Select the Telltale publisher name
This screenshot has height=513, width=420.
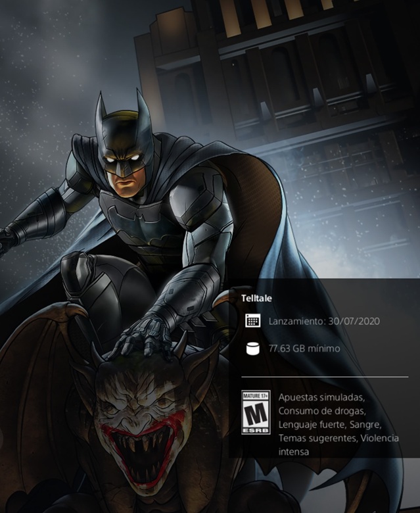pos(256,299)
